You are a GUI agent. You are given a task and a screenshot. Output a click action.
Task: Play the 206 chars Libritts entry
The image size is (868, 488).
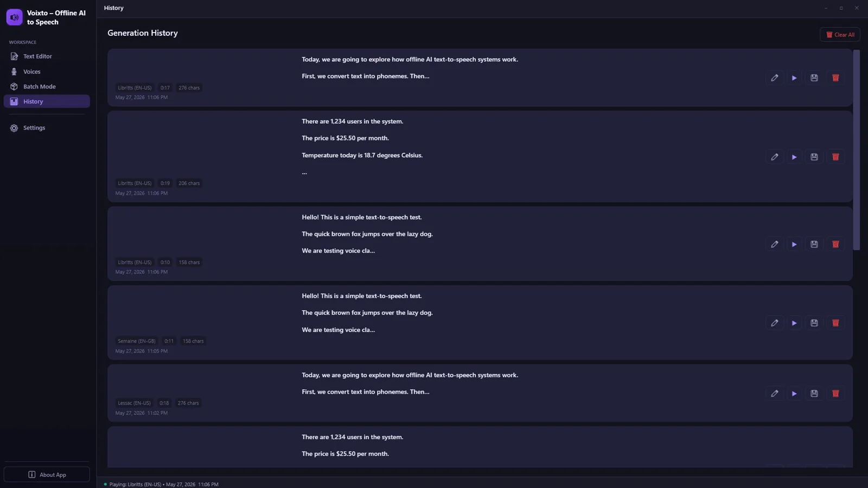(x=794, y=157)
